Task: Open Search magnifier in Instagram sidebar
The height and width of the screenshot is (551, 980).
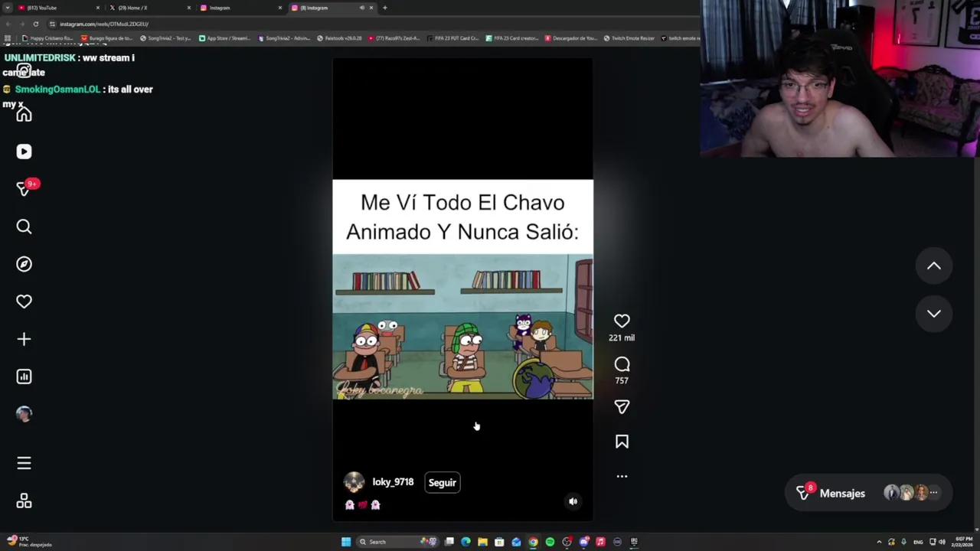Action: 24,227
